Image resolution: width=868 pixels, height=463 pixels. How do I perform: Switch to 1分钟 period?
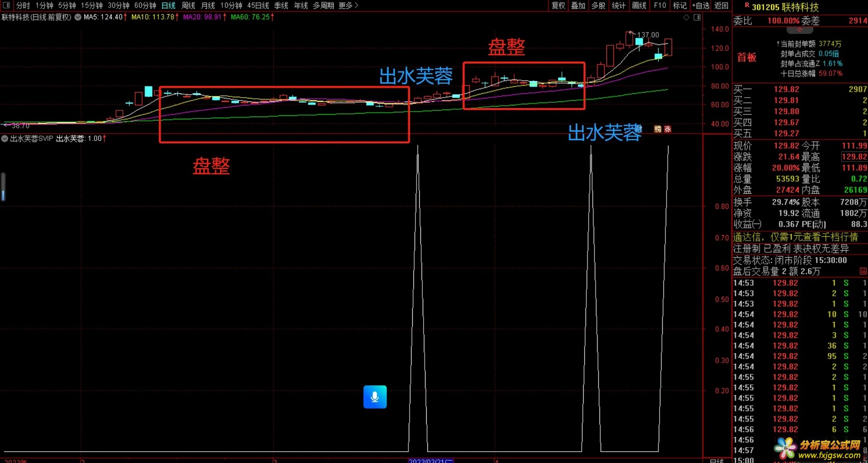[44, 5]
